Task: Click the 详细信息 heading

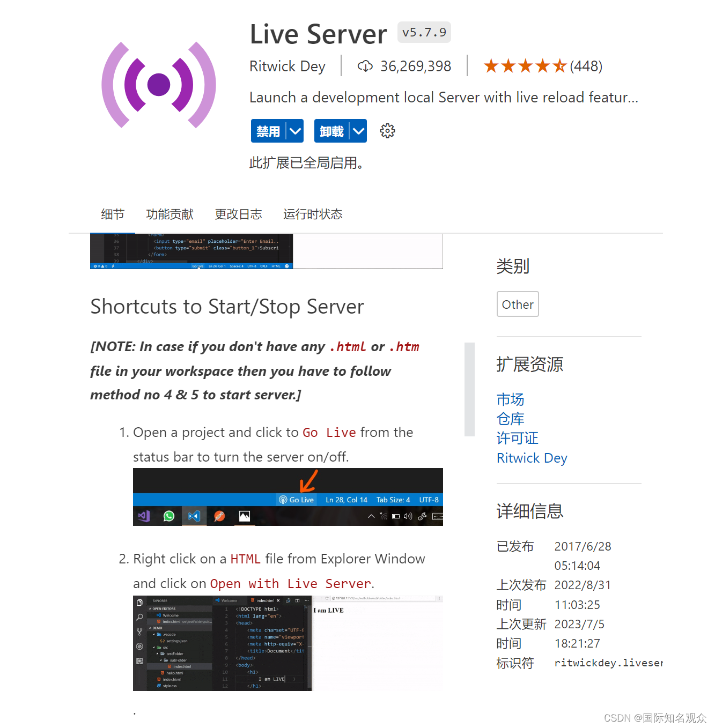Action: click(x=529, y=511)
